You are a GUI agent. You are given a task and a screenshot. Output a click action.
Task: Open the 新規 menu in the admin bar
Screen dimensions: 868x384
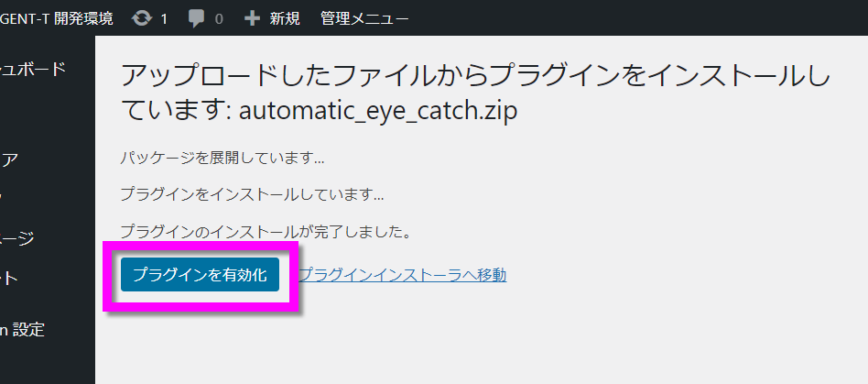(x=284, y=18)
